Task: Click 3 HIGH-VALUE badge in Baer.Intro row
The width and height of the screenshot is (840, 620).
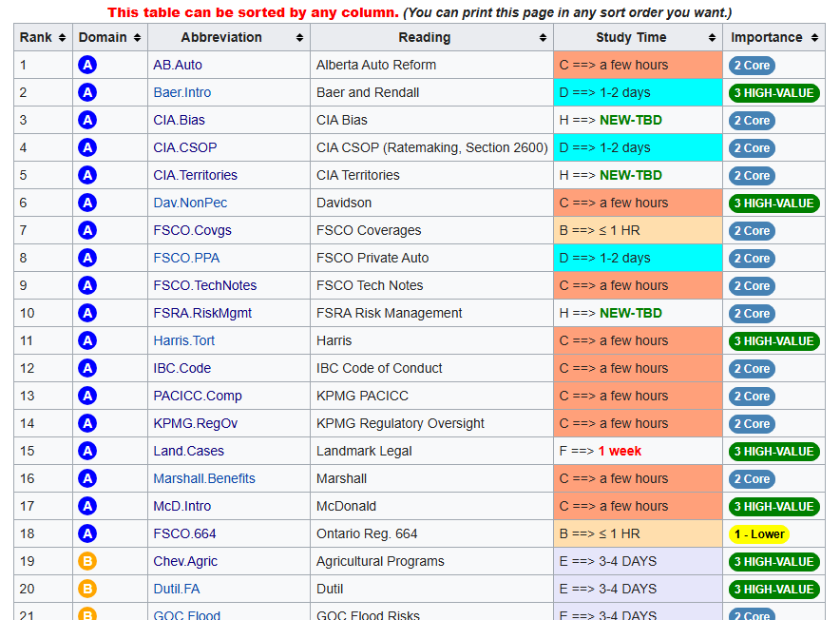Action: (774, 93)
